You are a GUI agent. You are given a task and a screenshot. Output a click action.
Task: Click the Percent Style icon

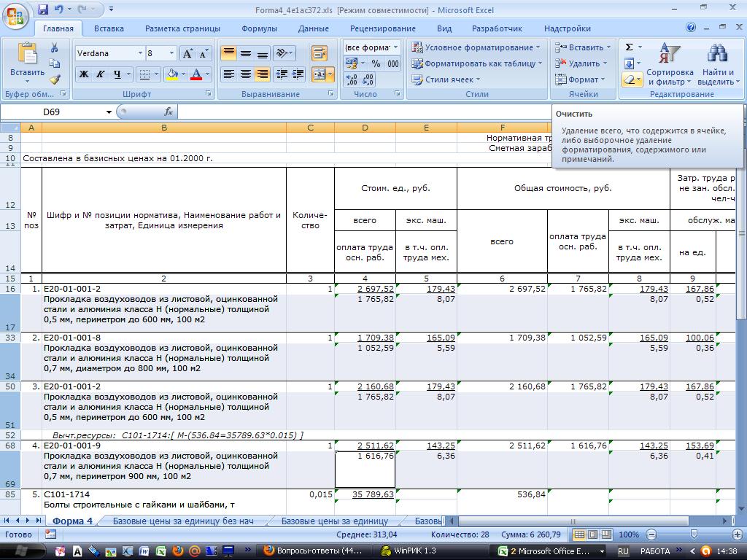pyautogui.click(x=376, y=63)
